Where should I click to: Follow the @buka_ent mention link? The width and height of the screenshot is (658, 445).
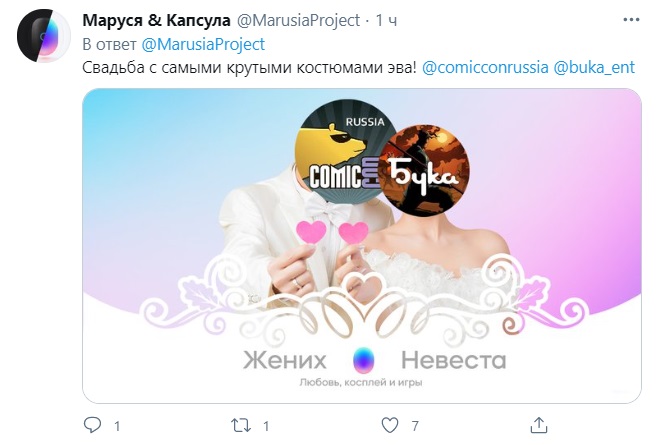pyautogui.click(x=594, y=67)
